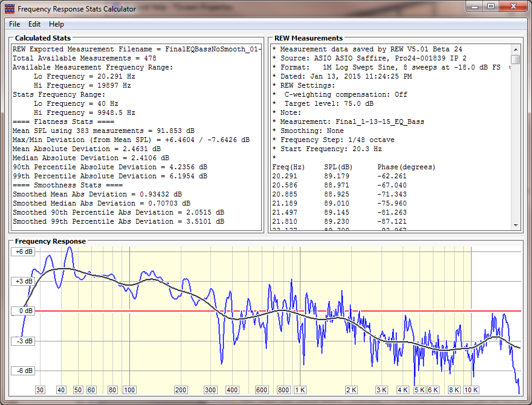Click the 1 K frequency axis label
The height and width of the screenshot is (405, 532).
pos(300,390)
